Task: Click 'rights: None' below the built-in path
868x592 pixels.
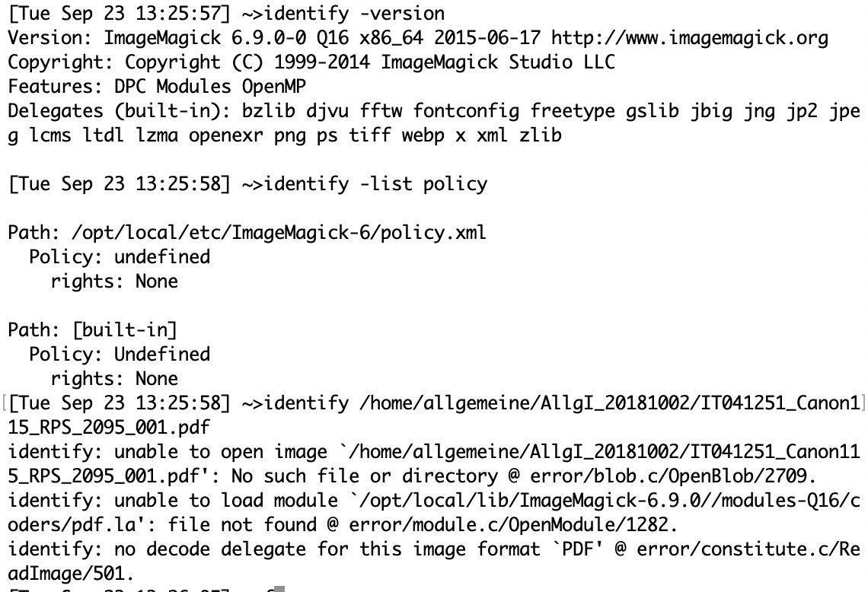Action: click(x=113, y=378)
